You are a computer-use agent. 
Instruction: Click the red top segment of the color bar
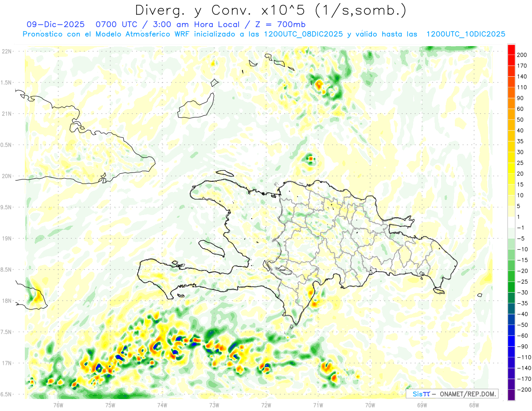pos(511,50)
